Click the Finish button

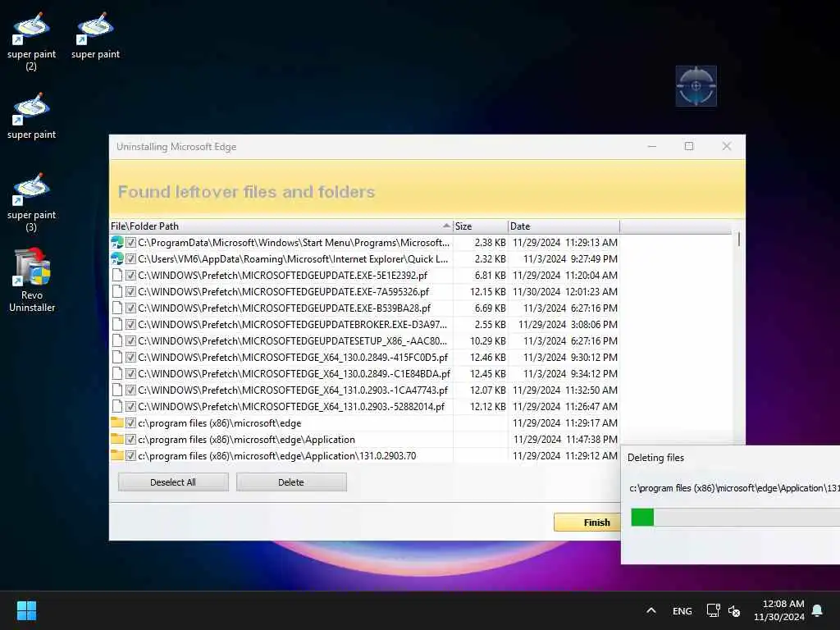point(587,523)
